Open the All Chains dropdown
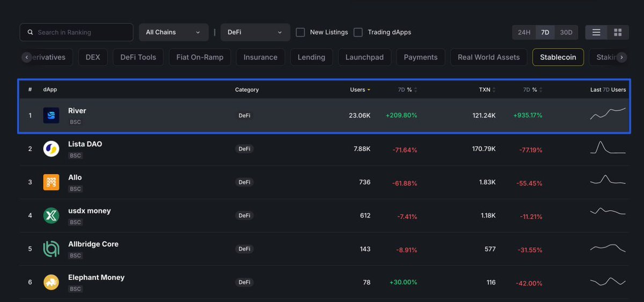 (x=173, y=32)
